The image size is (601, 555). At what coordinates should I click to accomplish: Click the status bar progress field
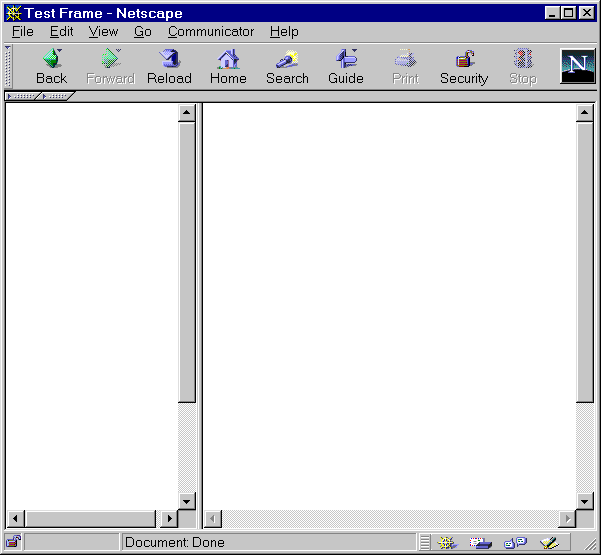72,542
